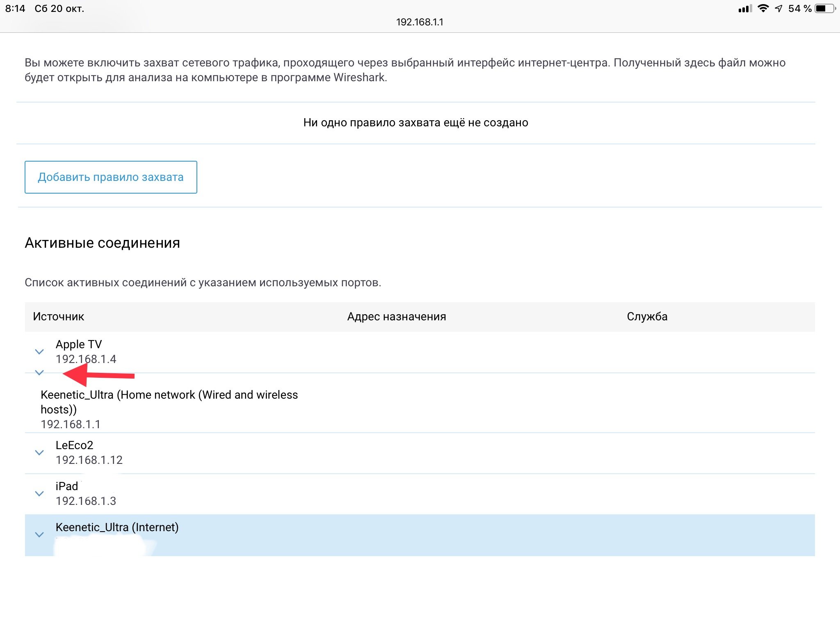Tap the location arrow status icon
Image resolution: width=840 pixels, height=630 pixels.
[778, 9]
